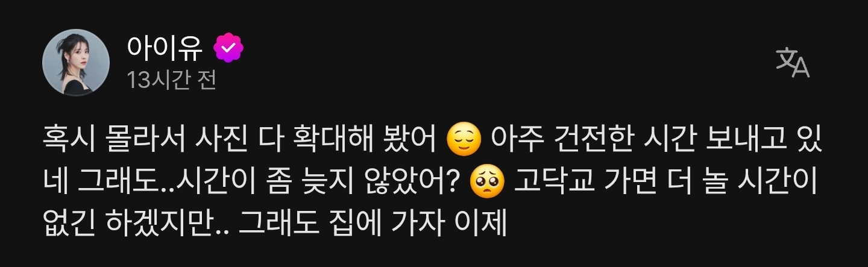Open the 아이유 username link
Image resolution: width=868 pixels, height=267 pixels.
point(165,49)
